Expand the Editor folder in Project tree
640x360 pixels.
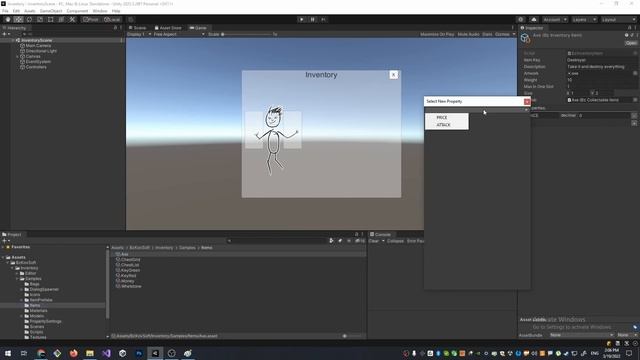click(x=18, y=273)
